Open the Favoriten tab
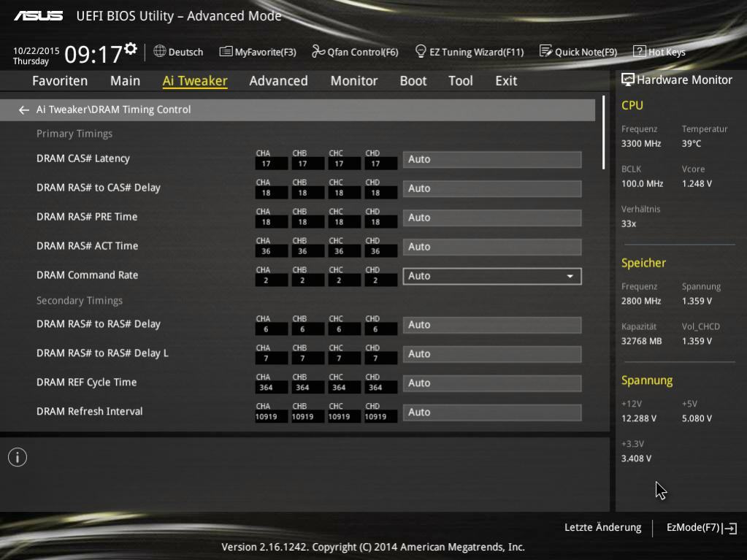Image resolution: width=747 pixels, height=560 pixels. point(60,80)
